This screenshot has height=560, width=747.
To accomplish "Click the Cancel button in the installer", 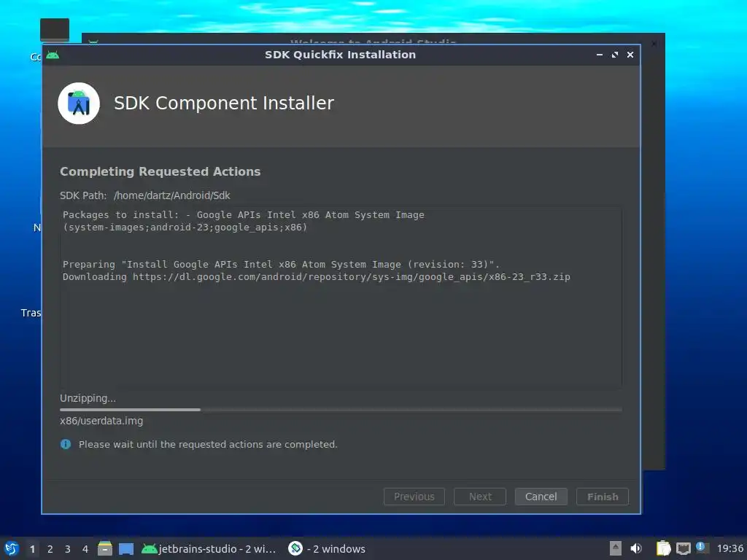I will (x=541, y=496).
